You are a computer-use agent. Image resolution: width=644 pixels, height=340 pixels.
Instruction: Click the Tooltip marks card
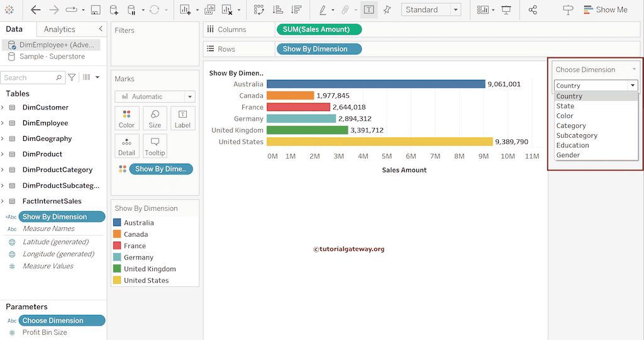click(155, 145)
